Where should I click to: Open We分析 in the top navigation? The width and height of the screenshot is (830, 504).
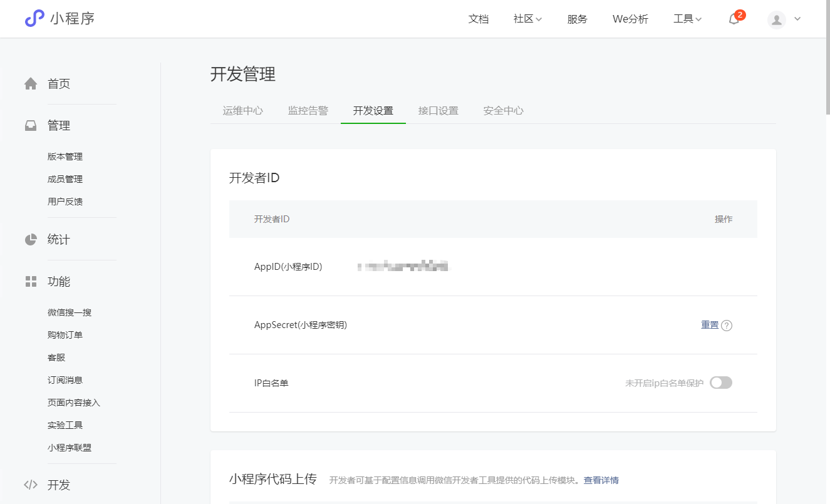(630, 19)
